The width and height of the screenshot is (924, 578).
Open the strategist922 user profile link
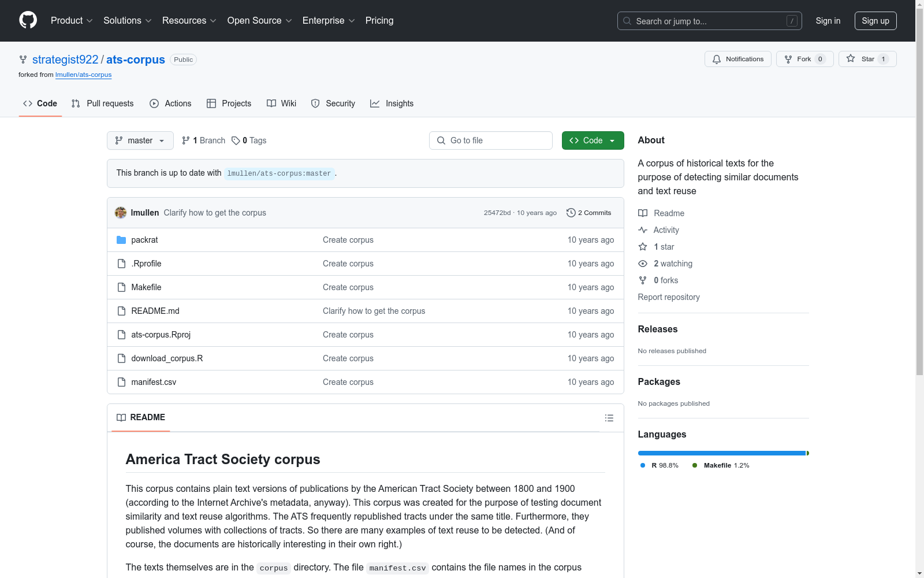pos(65,60)
